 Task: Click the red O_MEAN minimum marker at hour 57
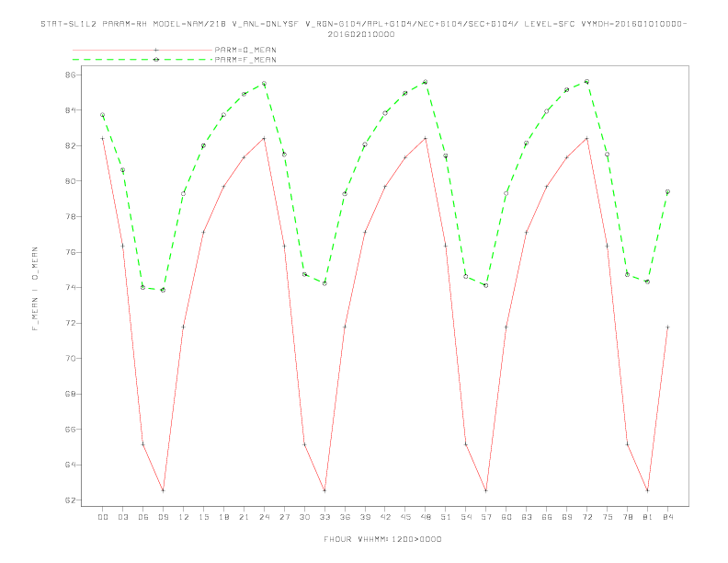[486, 490]
